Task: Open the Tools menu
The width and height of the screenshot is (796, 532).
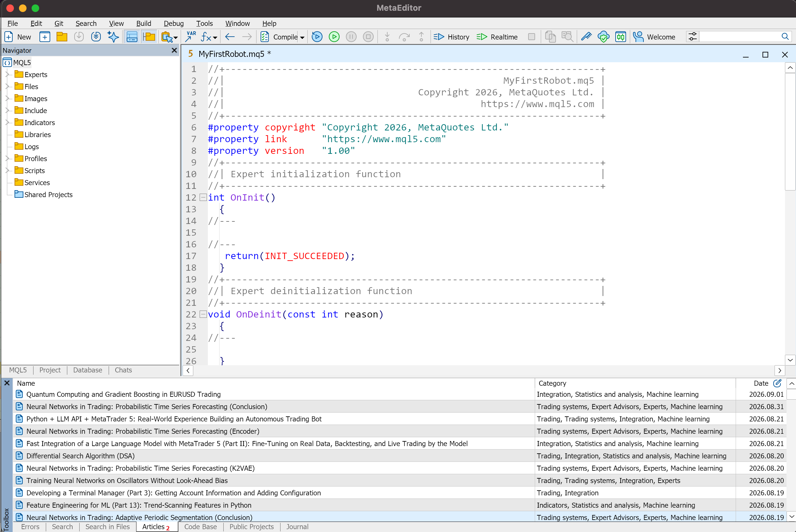Action: point(204,23)
